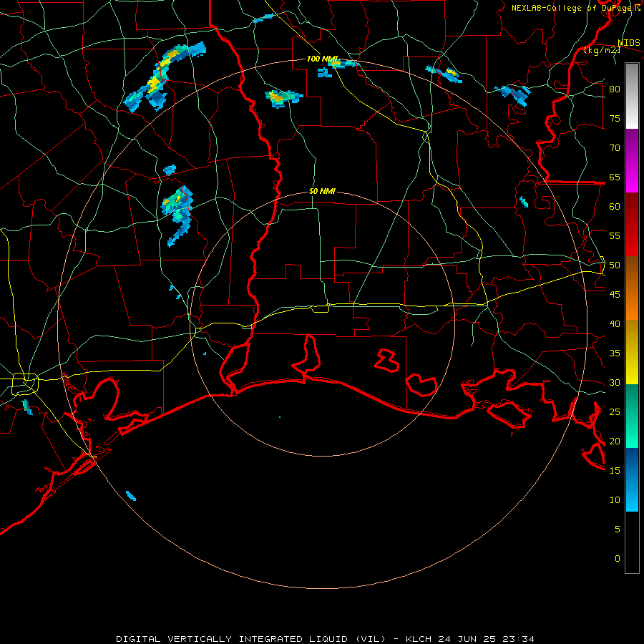Image resolution: width=644 pixels, height=644 pixels.
Task: Select the brown-orange segment of the color scale
Action: coord(632,288)
